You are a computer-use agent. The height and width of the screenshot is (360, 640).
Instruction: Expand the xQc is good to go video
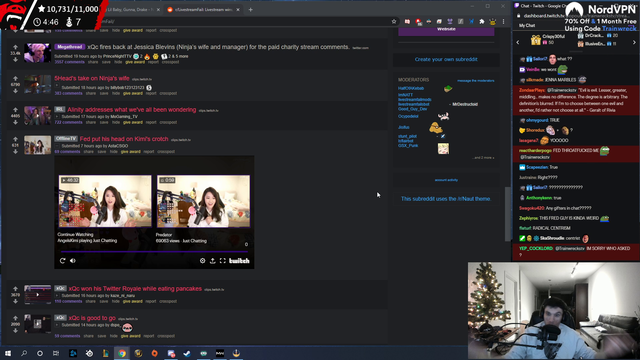[57, 325]
